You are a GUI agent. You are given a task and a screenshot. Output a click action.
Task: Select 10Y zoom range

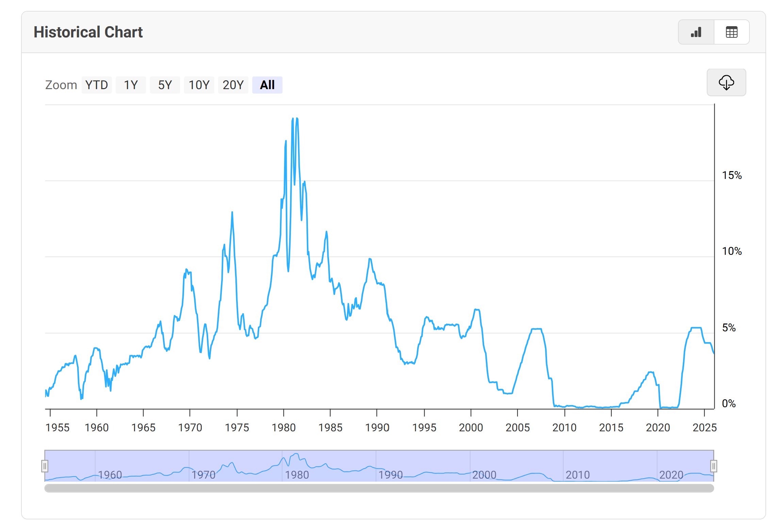point(199,85)
